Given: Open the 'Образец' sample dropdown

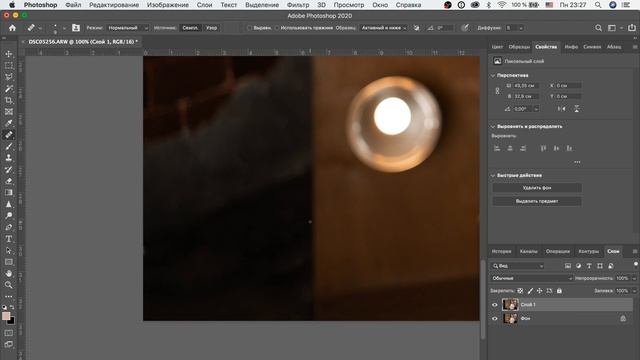Looking at the screenshot, I should pos(384,28).
